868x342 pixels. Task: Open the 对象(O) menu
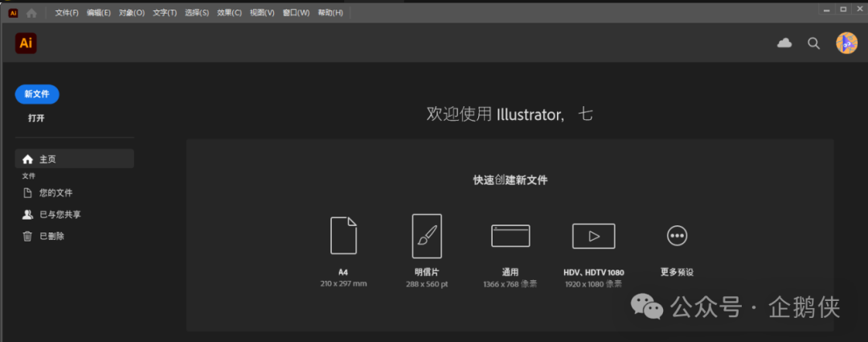[132, 13]
